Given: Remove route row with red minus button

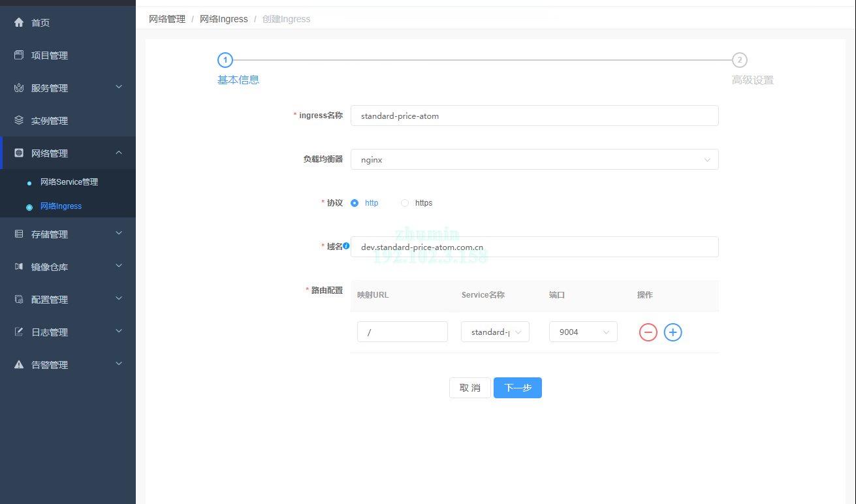Looking at the screenshot, I should pos(648,332).
